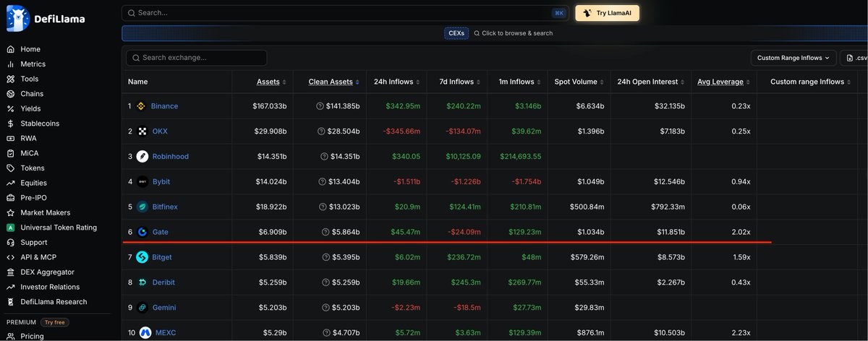Focus the Search exchange input
This screenshot has width=868, height=341.
(197, 58)
